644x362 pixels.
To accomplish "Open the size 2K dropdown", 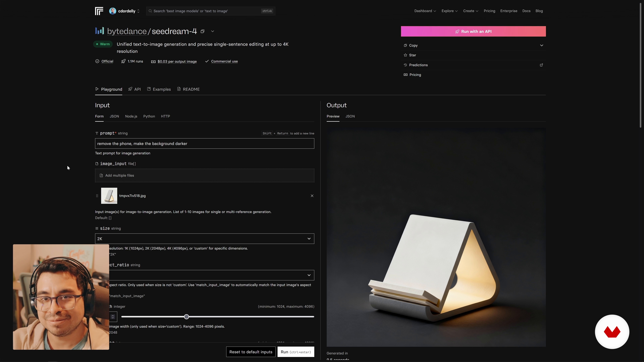I will point(204,239).
